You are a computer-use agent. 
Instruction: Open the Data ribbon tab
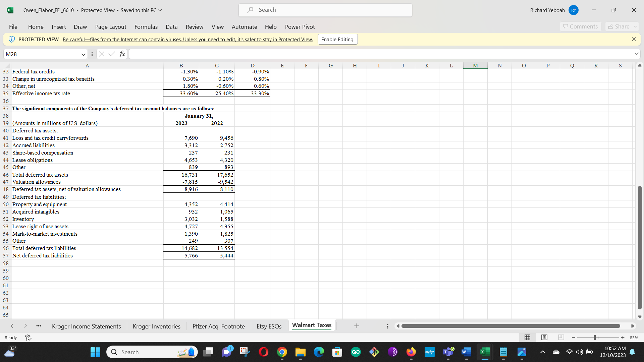[171, 27]
